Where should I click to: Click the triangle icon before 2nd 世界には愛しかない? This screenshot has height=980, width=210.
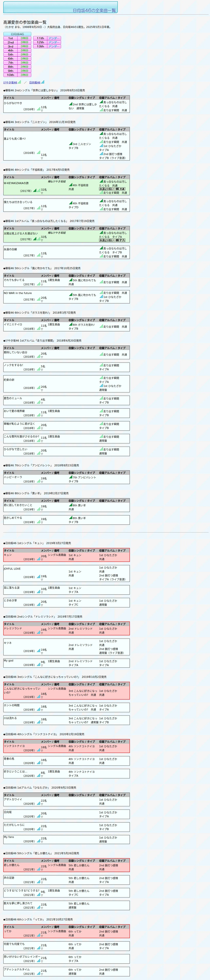(70, 104)
